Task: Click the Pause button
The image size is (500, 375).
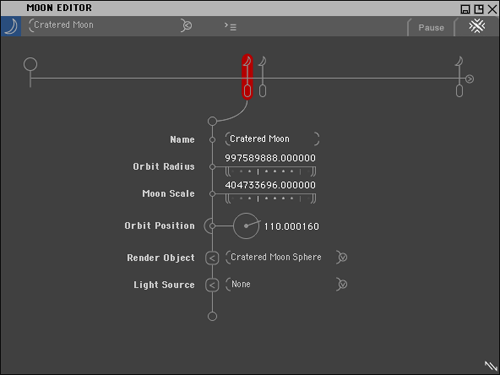Action: tap(431, 28)
